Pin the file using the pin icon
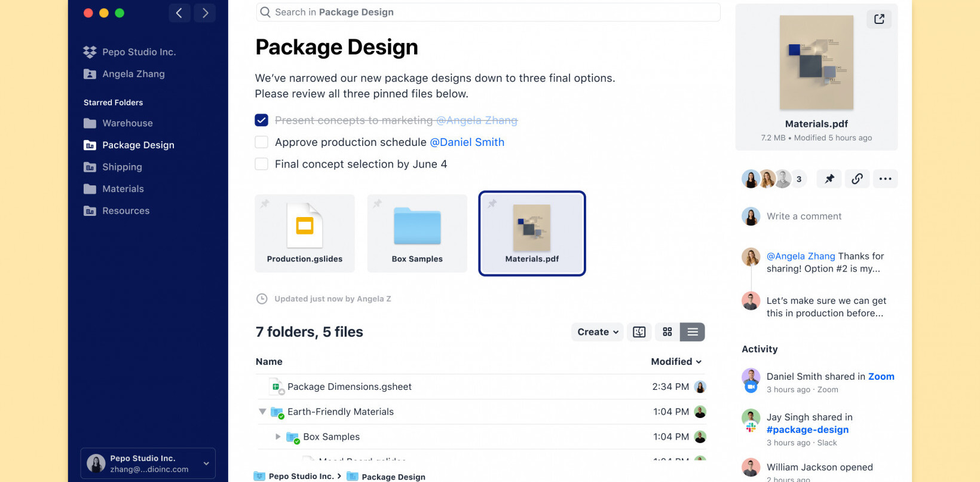Screen dimensions: 980x482 829,179
